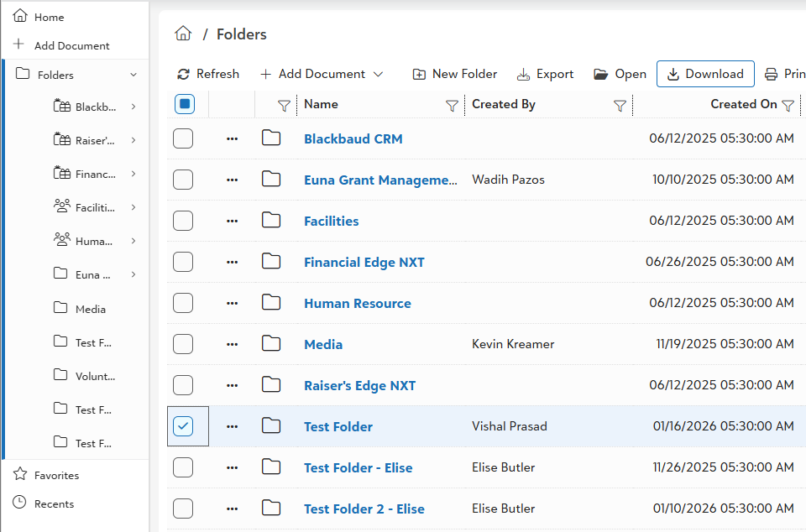Image resolution: width=806 pixels, height=532 pixels.
Task: Click filter icon left of Name header
Action: tap(284, 106)
